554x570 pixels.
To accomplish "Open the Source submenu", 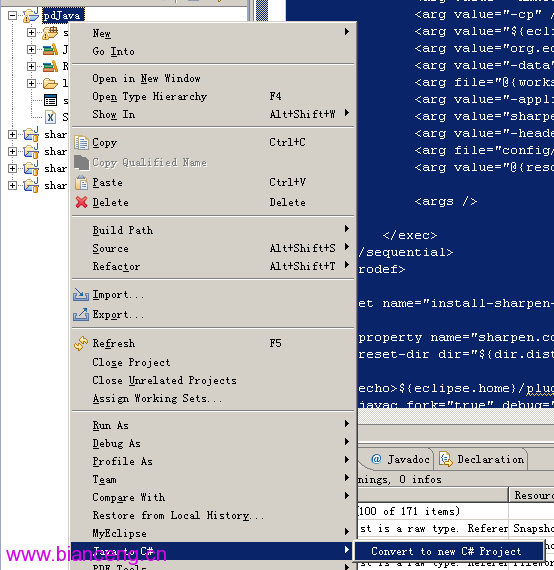I will (213, 248).
